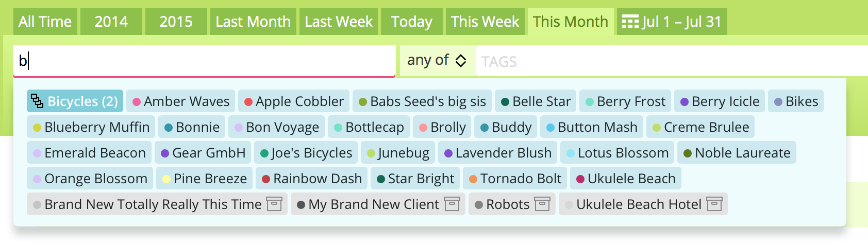868x245 pixels.
Task: Select the This Week tab
Action: [485, 22]
